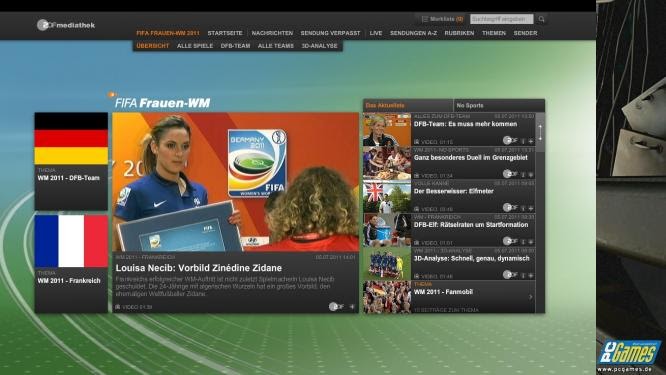
Task: Click info icon on 'DFB-Elf: Rätselraten' row
Action: 523,242
